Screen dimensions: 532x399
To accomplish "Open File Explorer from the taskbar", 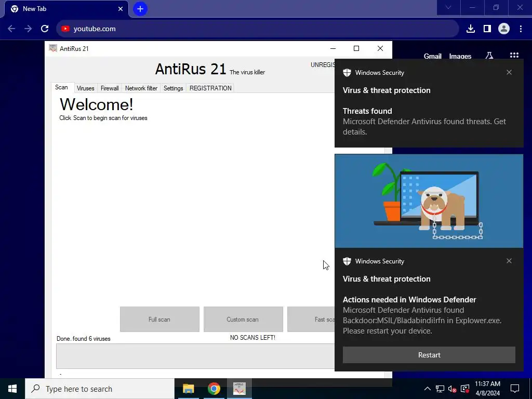I will 188,389.
